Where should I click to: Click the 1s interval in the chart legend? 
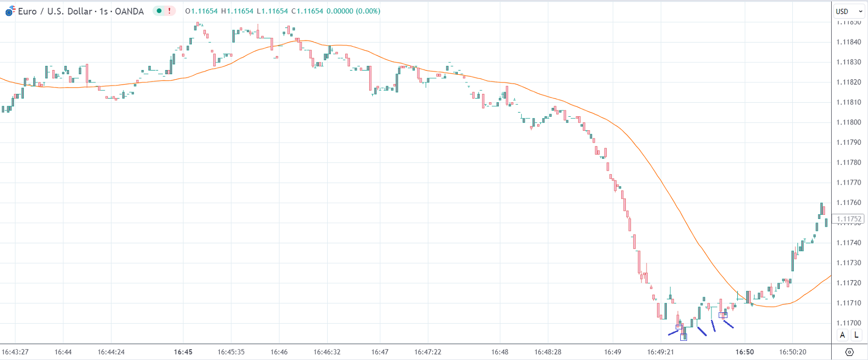pyautogui.click(x=104, y=11)
